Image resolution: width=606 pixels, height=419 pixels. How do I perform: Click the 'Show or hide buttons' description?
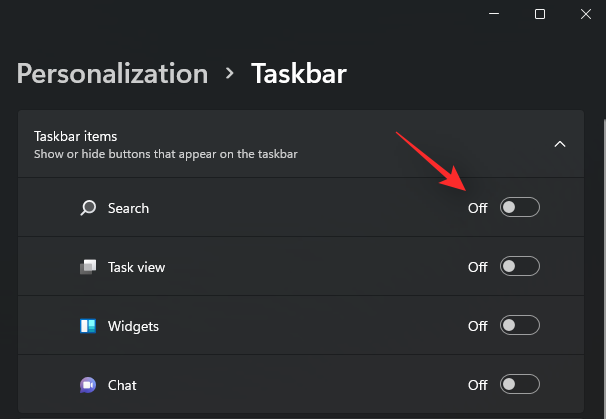pos(165,154)
